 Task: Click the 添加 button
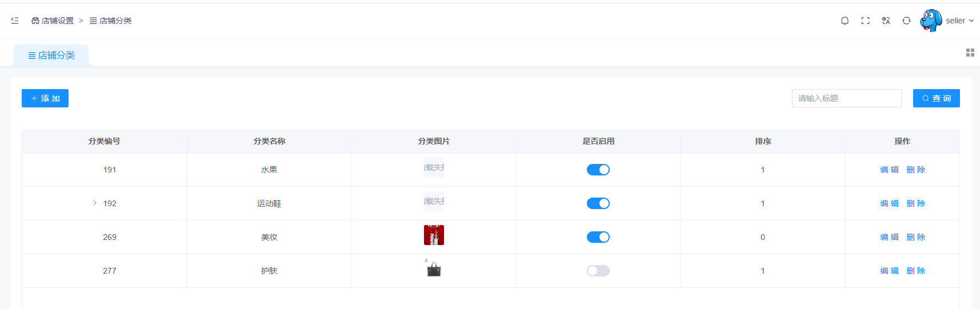click(x=45, y=98)
